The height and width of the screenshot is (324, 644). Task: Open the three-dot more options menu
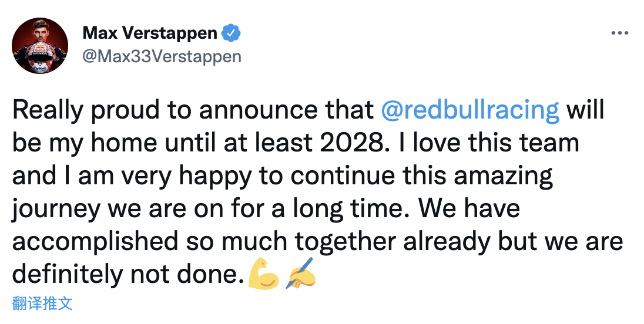[620, 33]
